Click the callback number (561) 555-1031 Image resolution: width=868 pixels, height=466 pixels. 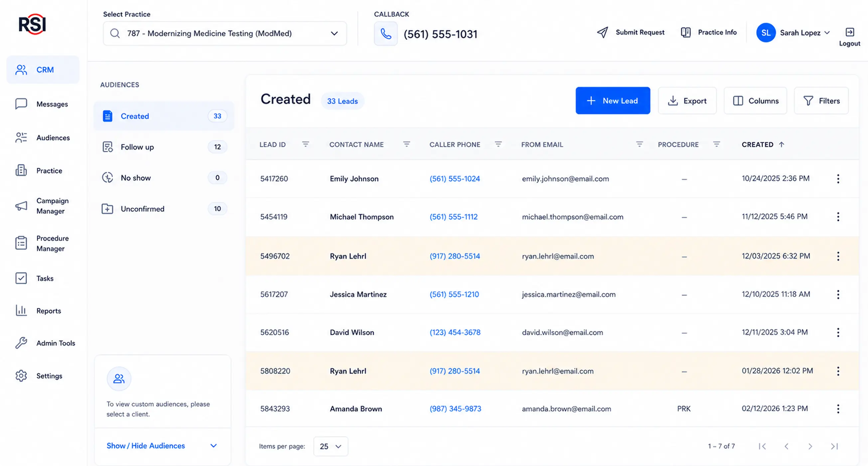coord(440,34)
